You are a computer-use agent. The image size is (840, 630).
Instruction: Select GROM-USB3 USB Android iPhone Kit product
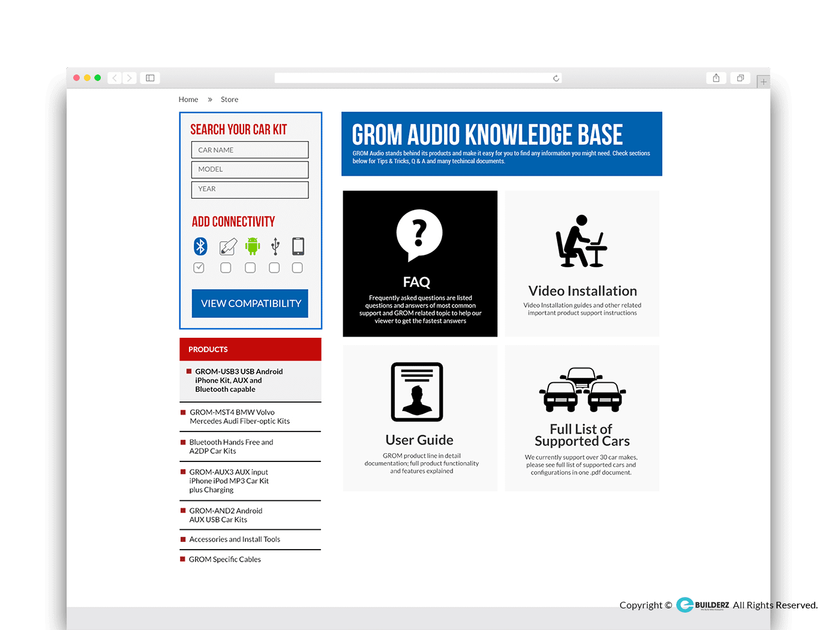250,381
